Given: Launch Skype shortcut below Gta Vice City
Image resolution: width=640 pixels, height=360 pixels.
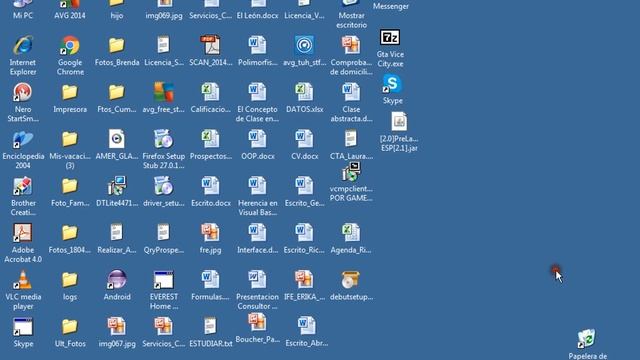Looking at the screenshot, I should (x=392, y=84).
